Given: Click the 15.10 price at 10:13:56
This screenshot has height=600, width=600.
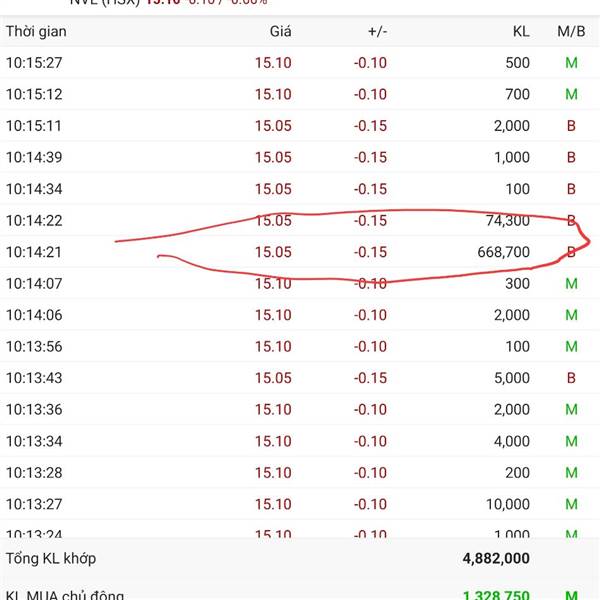Looking at the screenshot, I should (273, 346).
